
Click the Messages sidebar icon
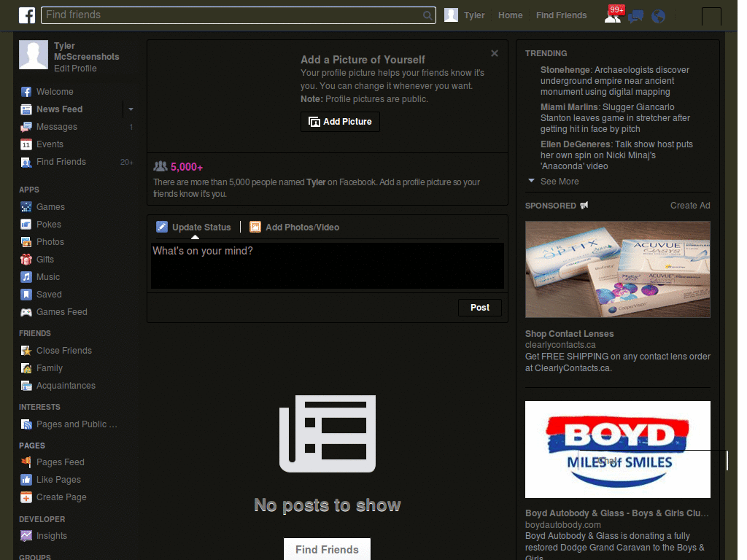click(x=26, y=127)
